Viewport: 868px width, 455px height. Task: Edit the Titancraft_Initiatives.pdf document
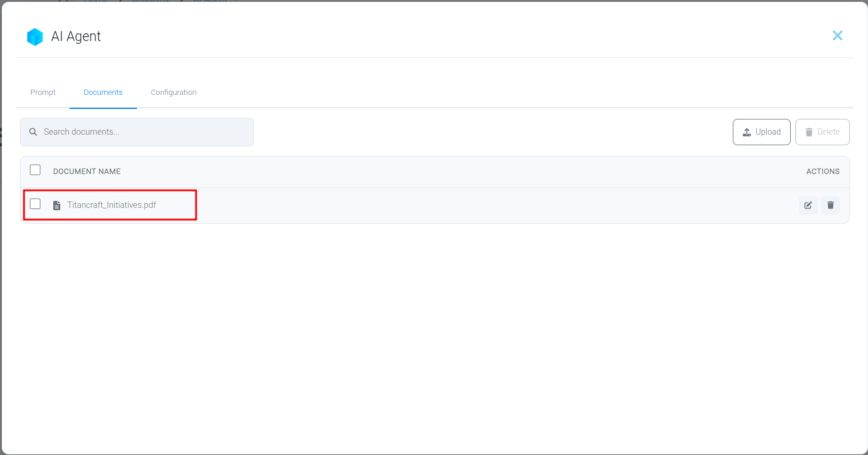[808, 206]
